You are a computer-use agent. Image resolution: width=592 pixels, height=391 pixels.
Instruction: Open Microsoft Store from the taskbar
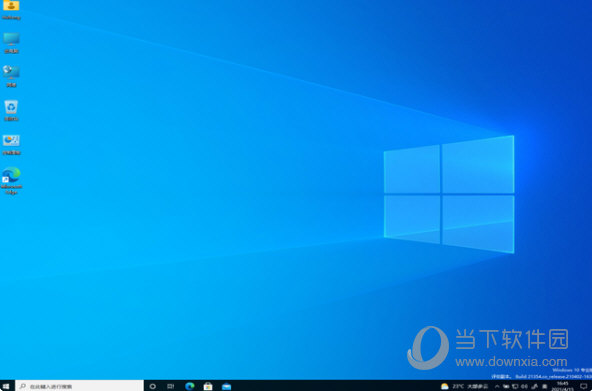(x=208, y=386)
